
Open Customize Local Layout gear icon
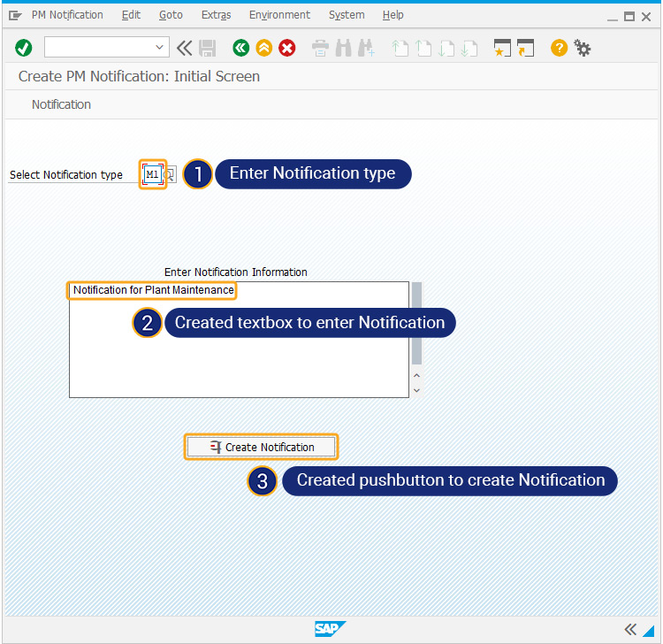[x=583, y=48]
